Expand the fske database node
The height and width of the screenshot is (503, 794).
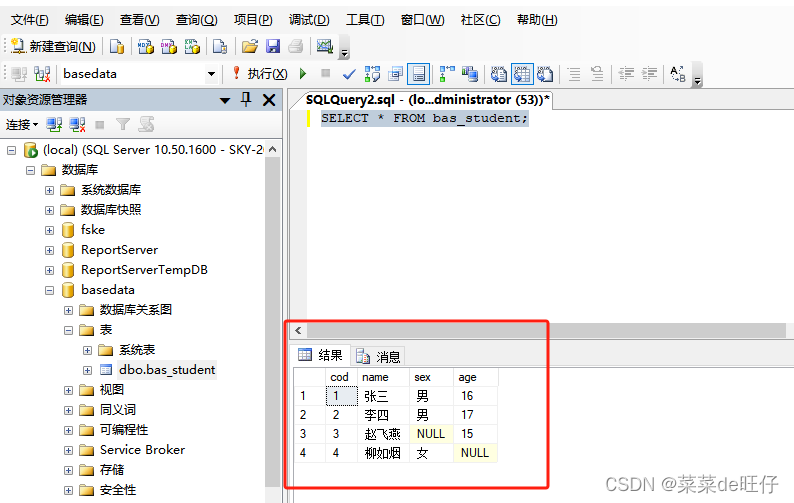(x=49, y=230)
